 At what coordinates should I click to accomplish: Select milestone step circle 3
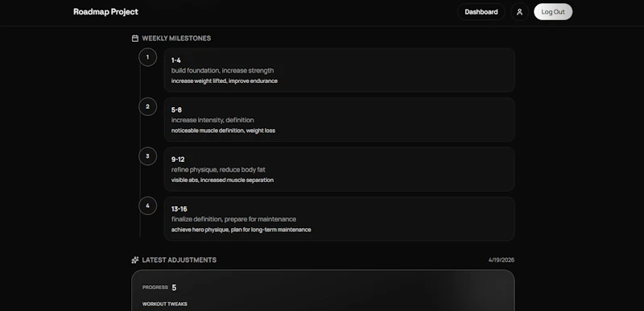(148, 156)
